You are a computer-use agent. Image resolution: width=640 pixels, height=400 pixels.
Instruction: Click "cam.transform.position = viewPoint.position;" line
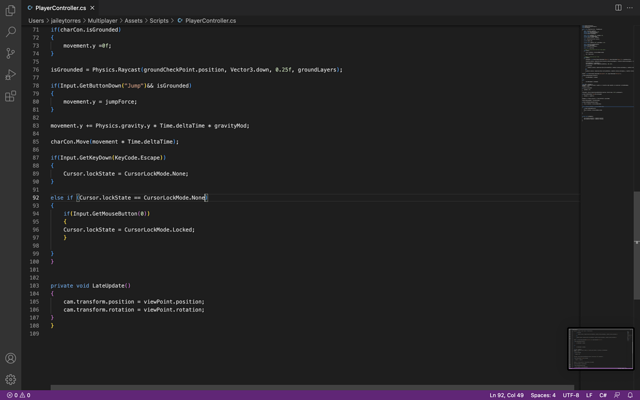pyautogui.click(x=134, y=302)
